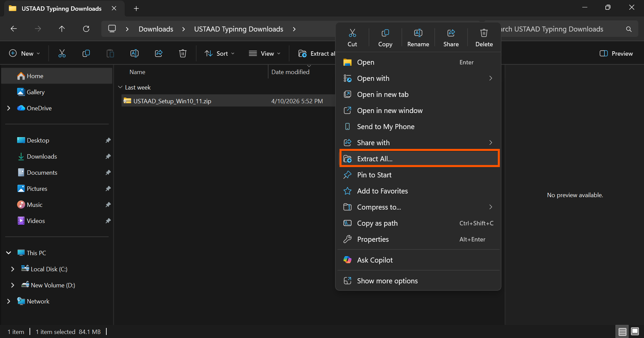Go up one folder level
The width and height of the screenshot is (644, 338).
tap(62, 29)
